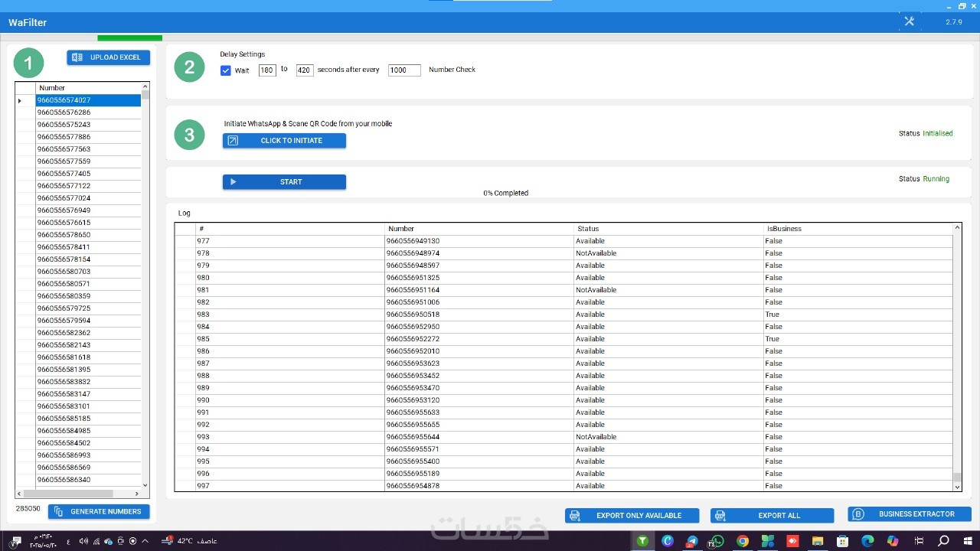Click the number list scroll-down arrow

[x=145, y=485]
